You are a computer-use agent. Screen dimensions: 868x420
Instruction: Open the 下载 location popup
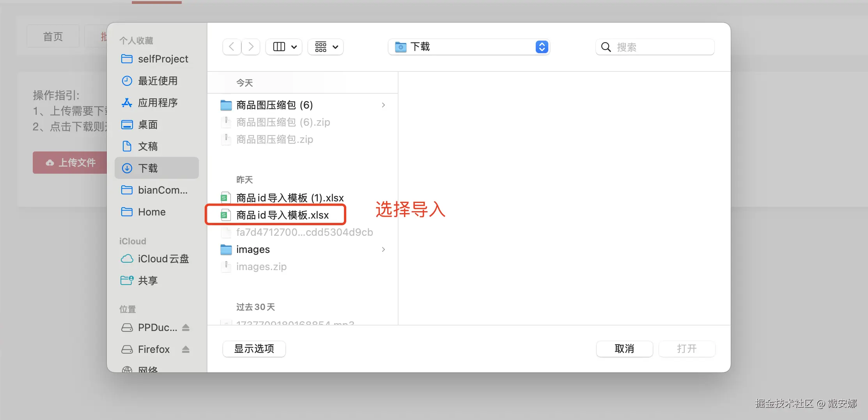point(469,47)
